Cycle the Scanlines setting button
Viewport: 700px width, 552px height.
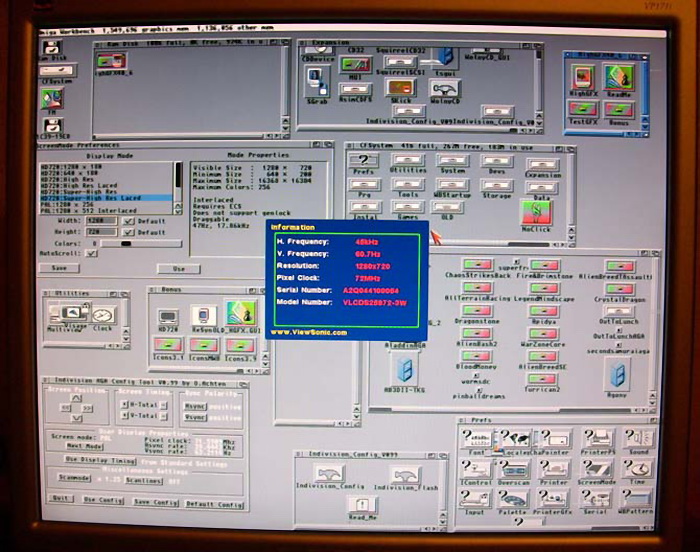click(143, 481)
